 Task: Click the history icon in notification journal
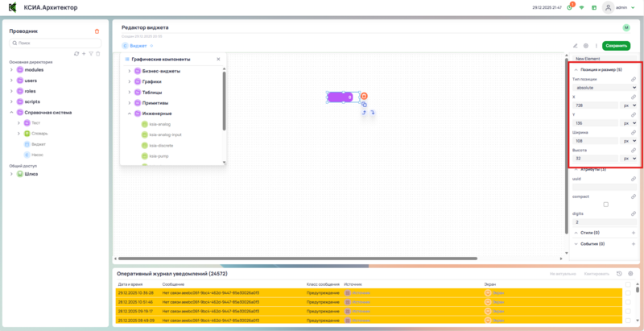point(619,274)
